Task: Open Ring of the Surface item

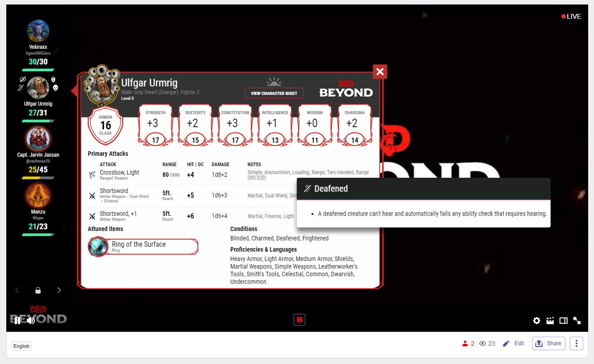Action: 143,247
